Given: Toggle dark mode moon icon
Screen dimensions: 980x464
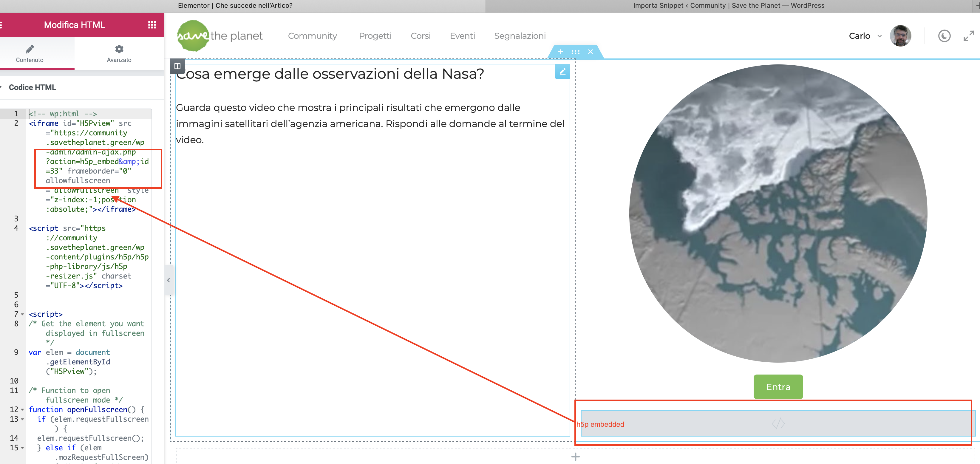Looking at the screenshot, I should [944, 36].
